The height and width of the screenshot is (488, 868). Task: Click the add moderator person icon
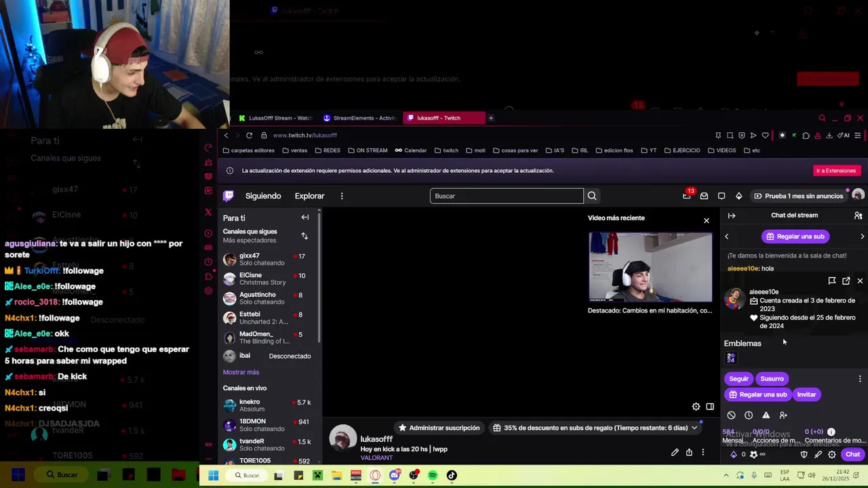[783, 415]
